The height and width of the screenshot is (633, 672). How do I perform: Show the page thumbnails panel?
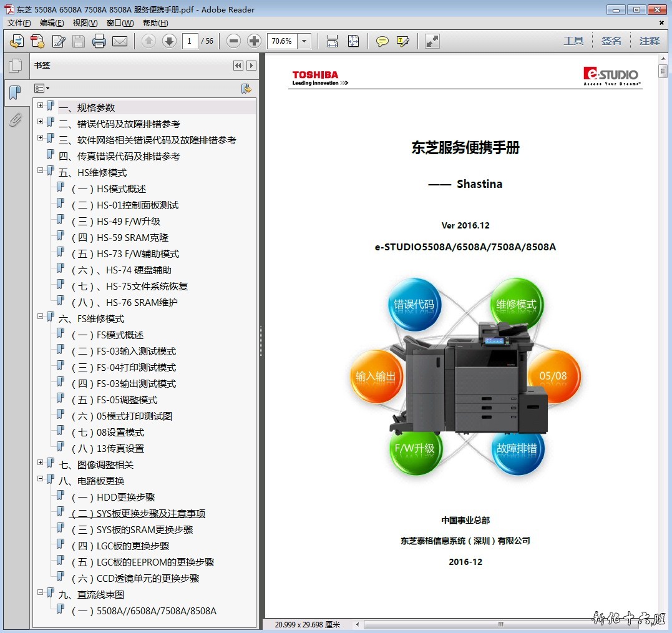(15, 65)
